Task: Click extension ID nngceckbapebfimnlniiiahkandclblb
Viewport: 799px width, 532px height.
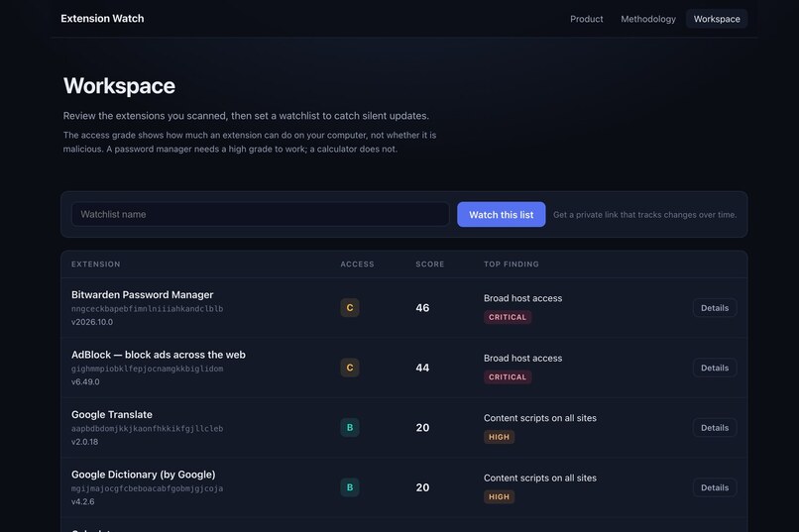Action: pos(148,309)
